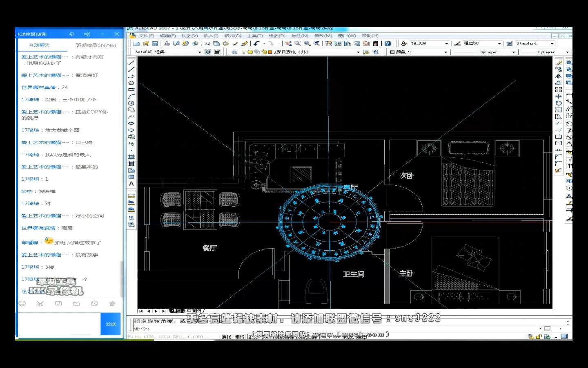Open the 文件(F) menu
Image resolution: width=588 pixels, height=368 pixels.
pos(146,36)
